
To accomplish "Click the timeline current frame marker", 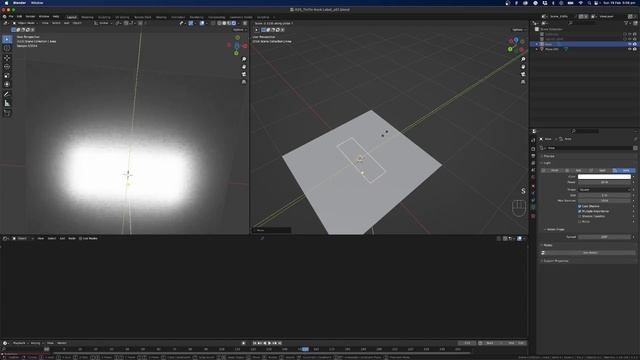I will click(x=305, y=349).
